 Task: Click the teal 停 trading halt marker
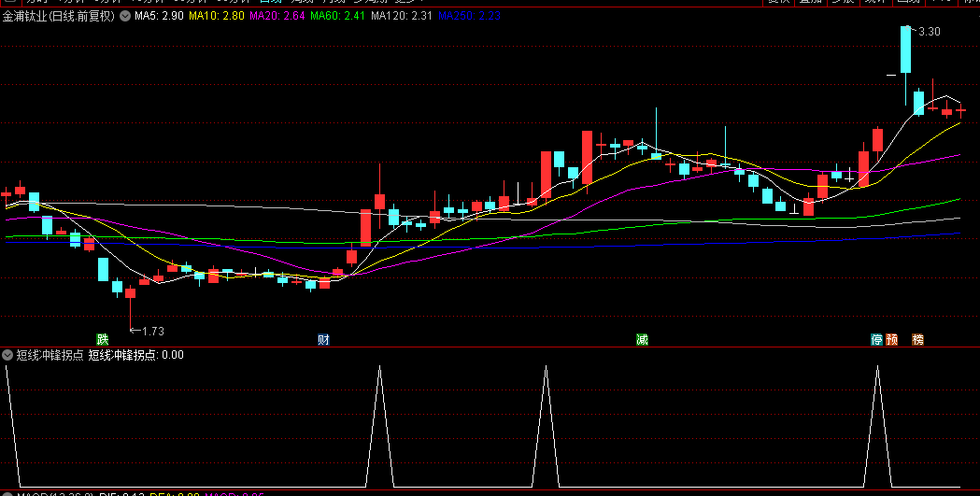tap(877, 339)
